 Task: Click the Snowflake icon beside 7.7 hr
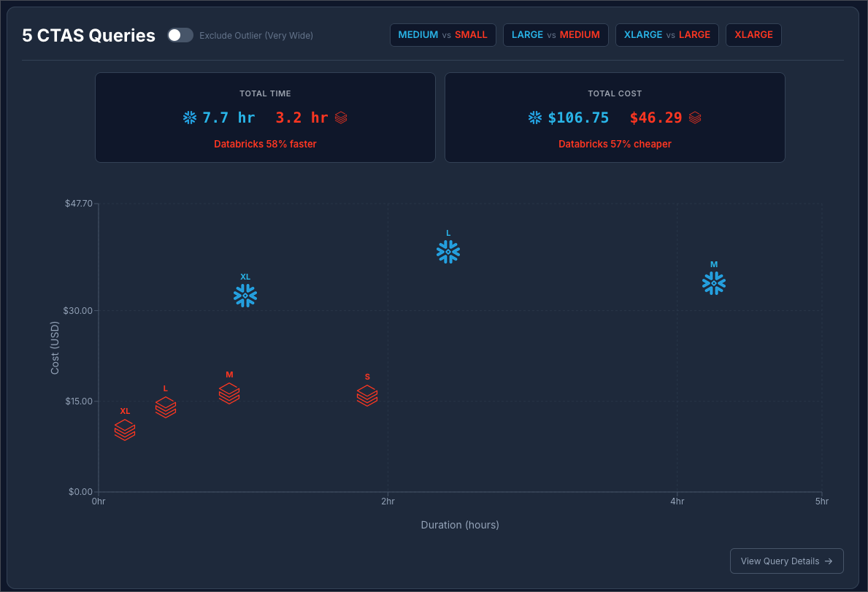point(190,118)
